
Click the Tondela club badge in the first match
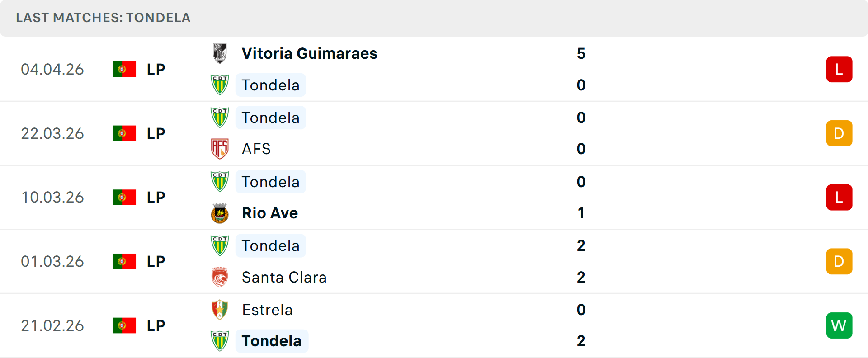pyautogui.click(x=220, y=85)
